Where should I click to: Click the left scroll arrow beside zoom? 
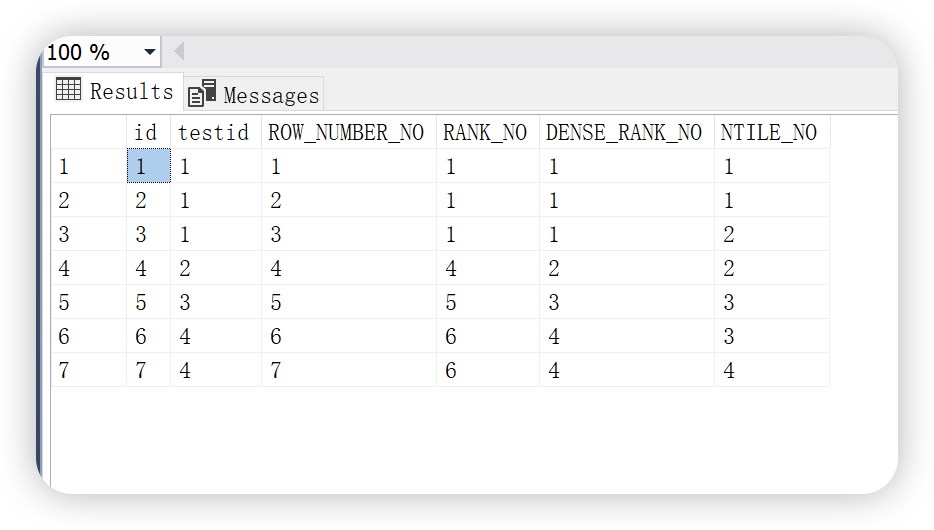[179, 52]
